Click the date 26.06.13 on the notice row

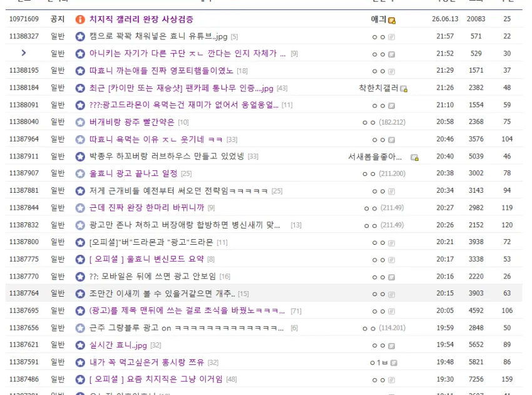point(445,19)
